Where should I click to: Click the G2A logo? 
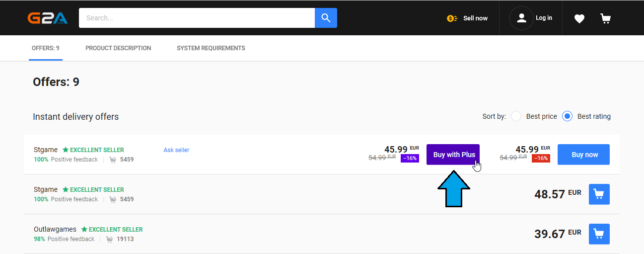pos(48,18)
